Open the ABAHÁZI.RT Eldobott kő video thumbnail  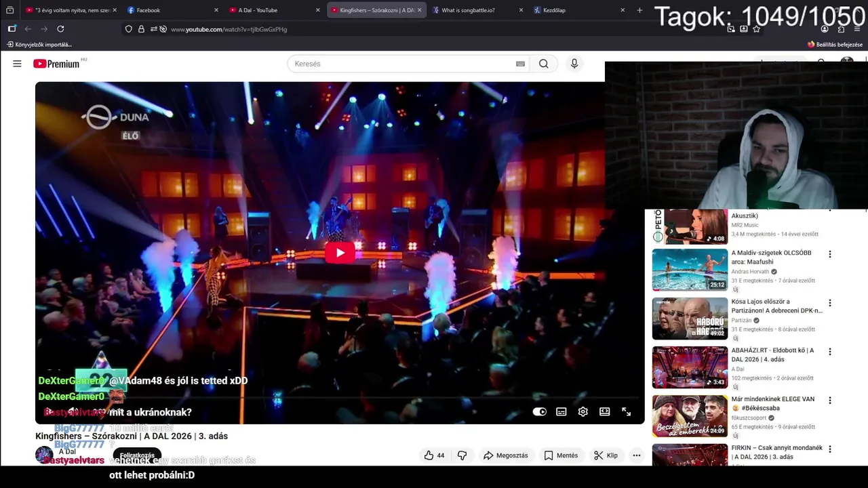tap(690, 367)
